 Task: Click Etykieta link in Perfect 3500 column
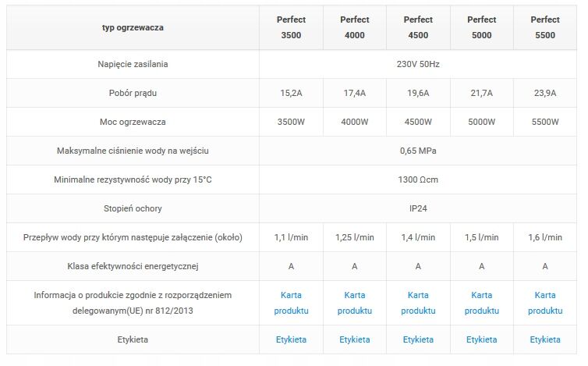point(291,339)
